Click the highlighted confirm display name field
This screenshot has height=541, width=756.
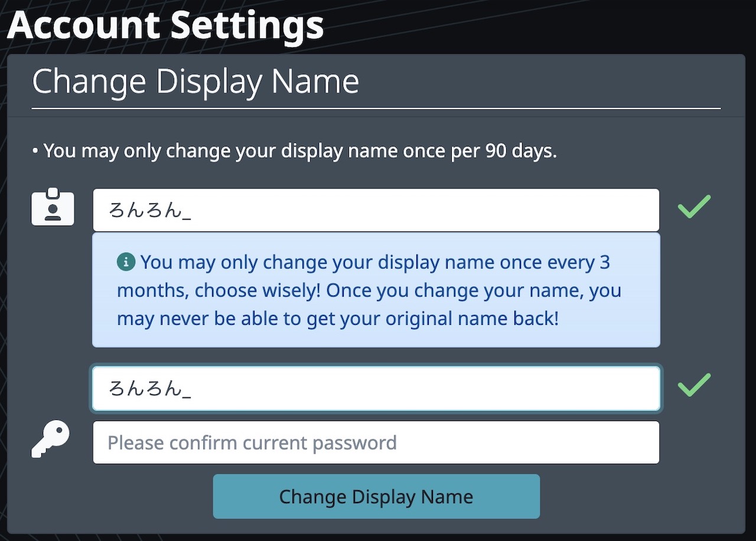click(x=376, y=389)
